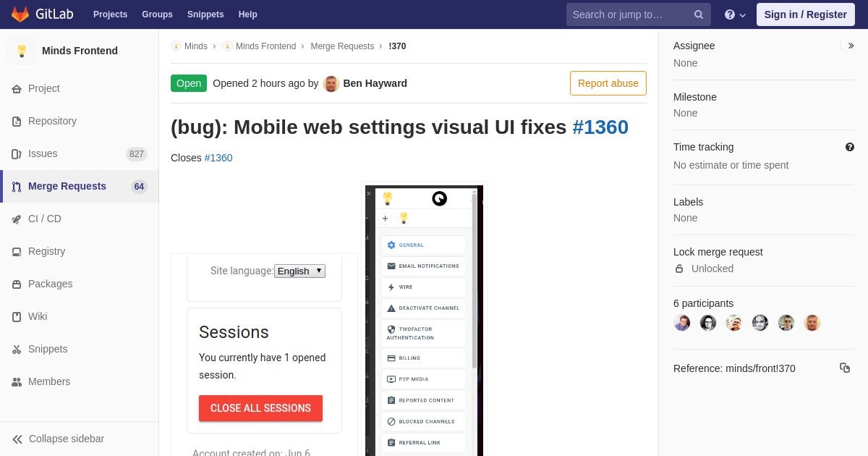Image resolution: width=868 pixels, height=456 pixels.
Task: Open Issues via the sidebar icon
Action: [x=17, y=153]
